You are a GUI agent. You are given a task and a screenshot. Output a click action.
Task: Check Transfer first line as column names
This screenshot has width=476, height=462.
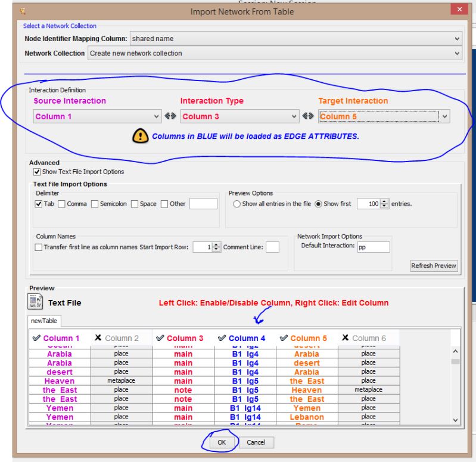tap(39, 247)
